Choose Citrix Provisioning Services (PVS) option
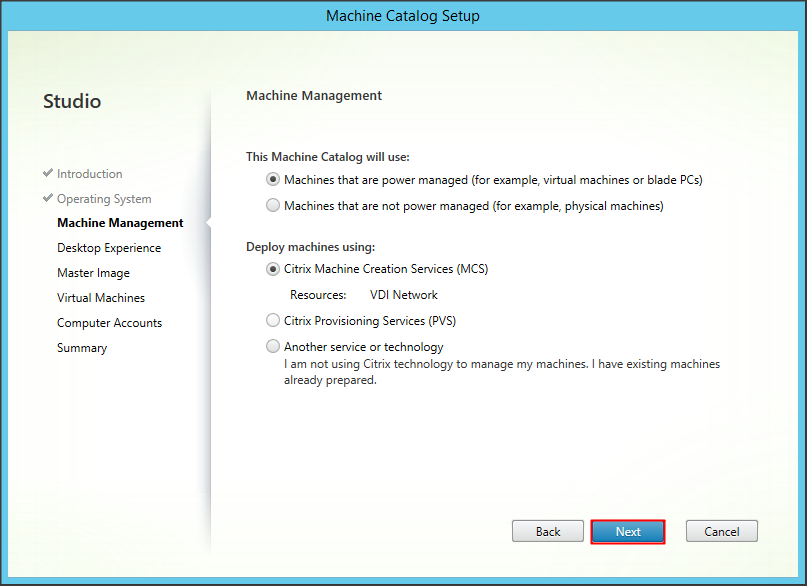The image size is (807, 586). (273, 321)
